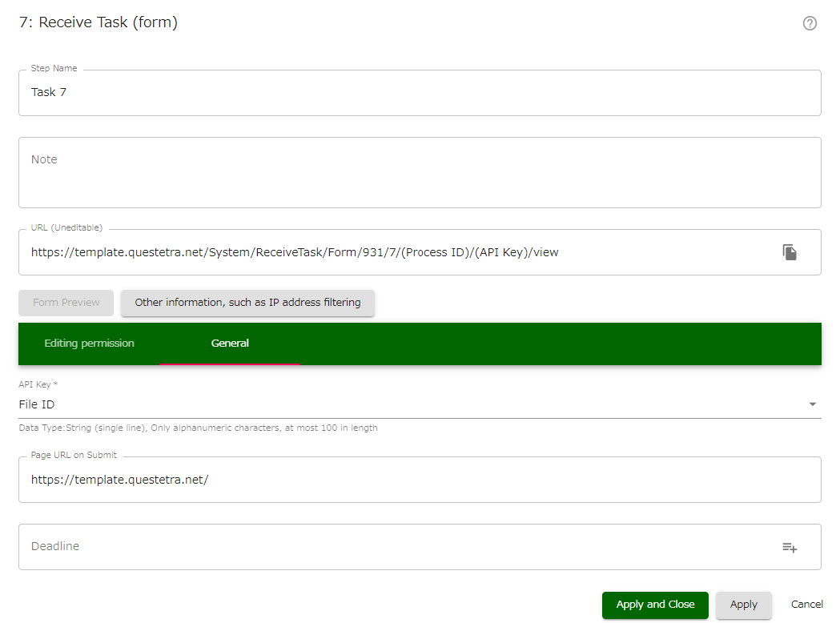Screen dimensions: 840x623
Task: Click the Data Type description text
Action: 197,428
